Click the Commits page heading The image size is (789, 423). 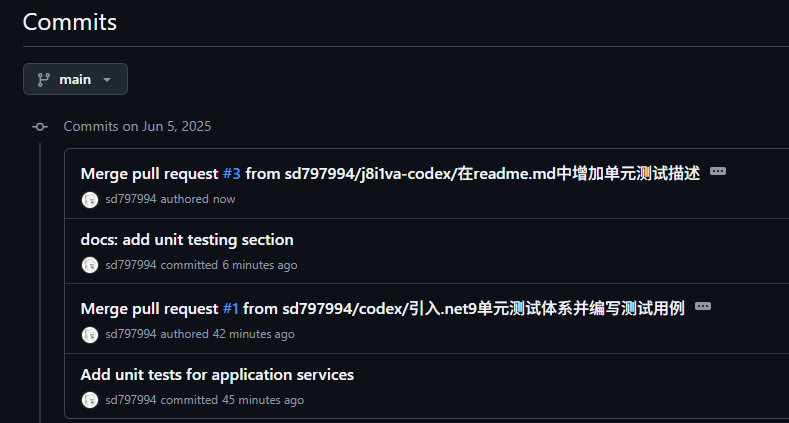pyautogui.click(x=70, y=21)
